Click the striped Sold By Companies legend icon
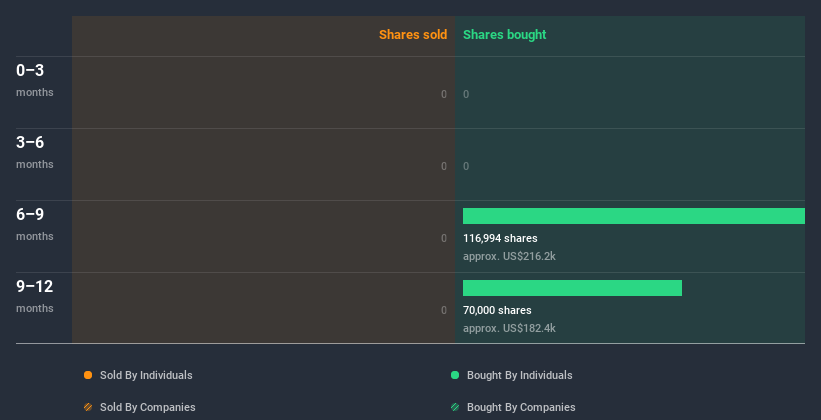This screenshot has width=821, height=420. [88, 407]
